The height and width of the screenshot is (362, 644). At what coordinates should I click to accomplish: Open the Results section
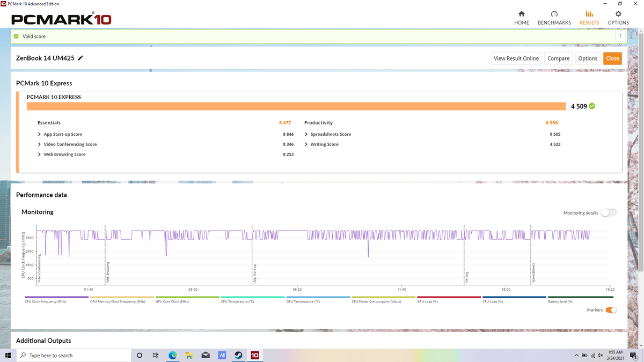pos(589,18)
